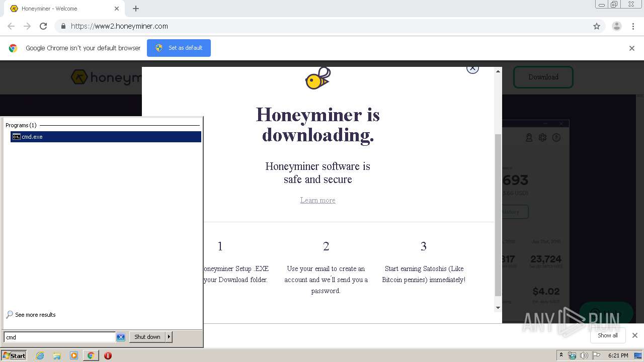Click the taskbar clock showing 6:21 PM
The height and width of the screenshot is (362, 644).
coord(618,355)
